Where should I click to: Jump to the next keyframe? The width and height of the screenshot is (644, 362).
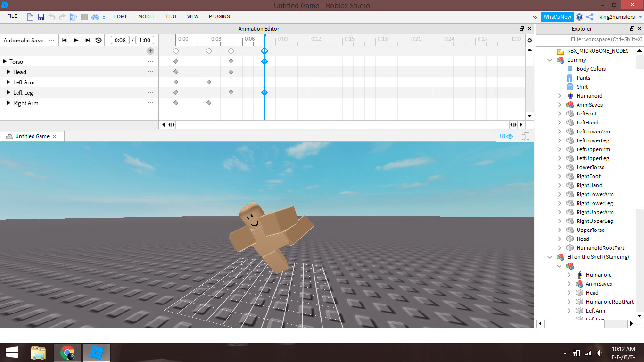(x=87, y=40)
